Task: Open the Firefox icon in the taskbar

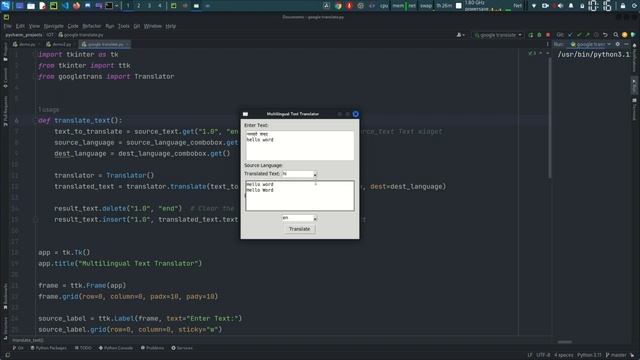Action: point(76,6)
